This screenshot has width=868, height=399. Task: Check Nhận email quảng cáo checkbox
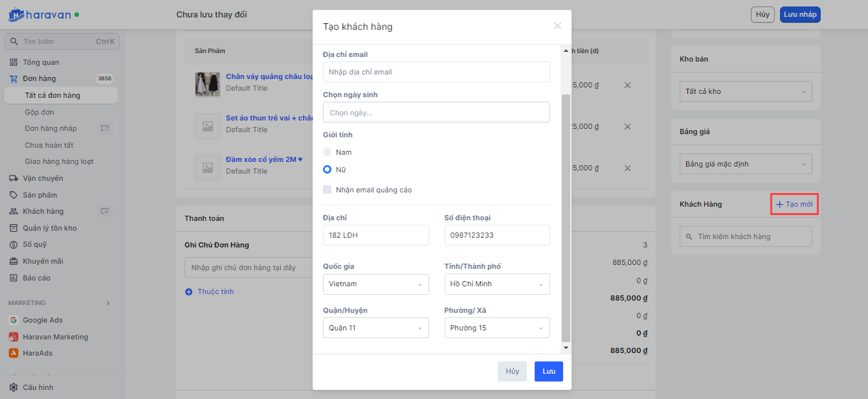coord(328,190)
